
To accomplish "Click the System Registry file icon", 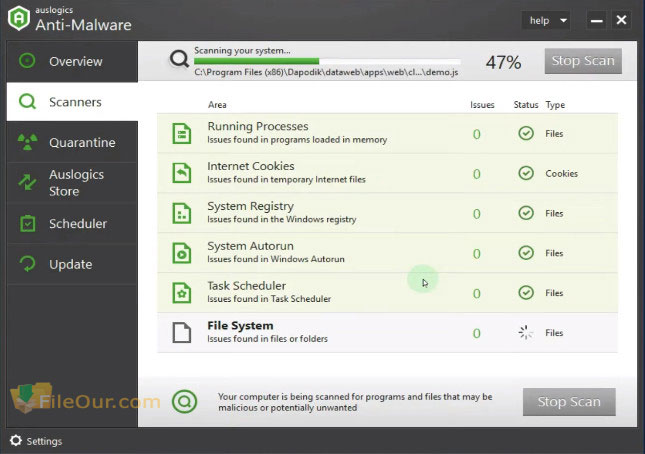I will (x=181, y=213).
